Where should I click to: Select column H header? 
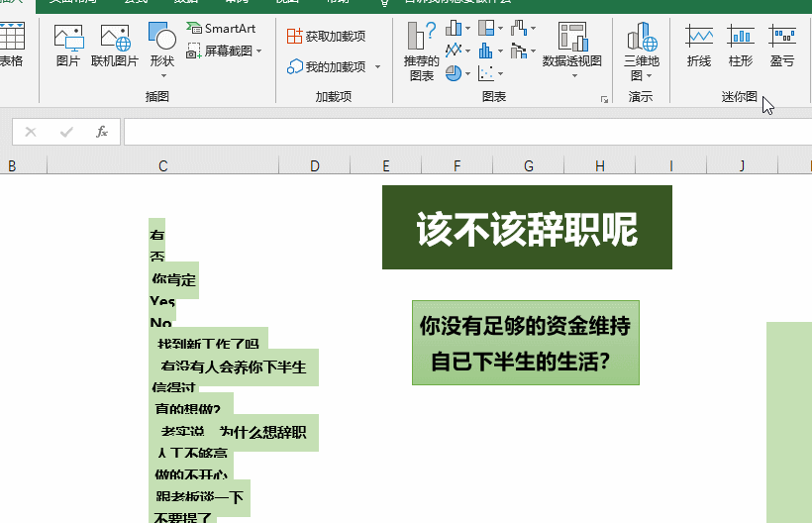click(600, 165)
